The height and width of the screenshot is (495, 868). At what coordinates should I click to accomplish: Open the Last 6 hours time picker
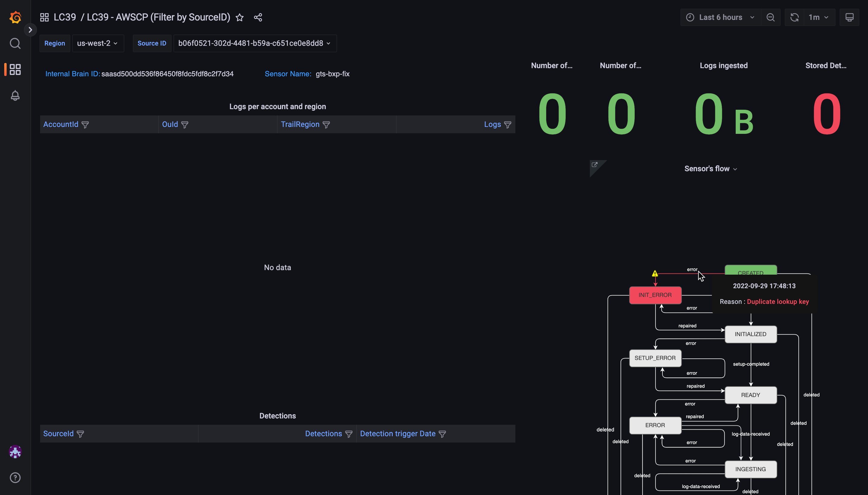[x=720, y=17]
